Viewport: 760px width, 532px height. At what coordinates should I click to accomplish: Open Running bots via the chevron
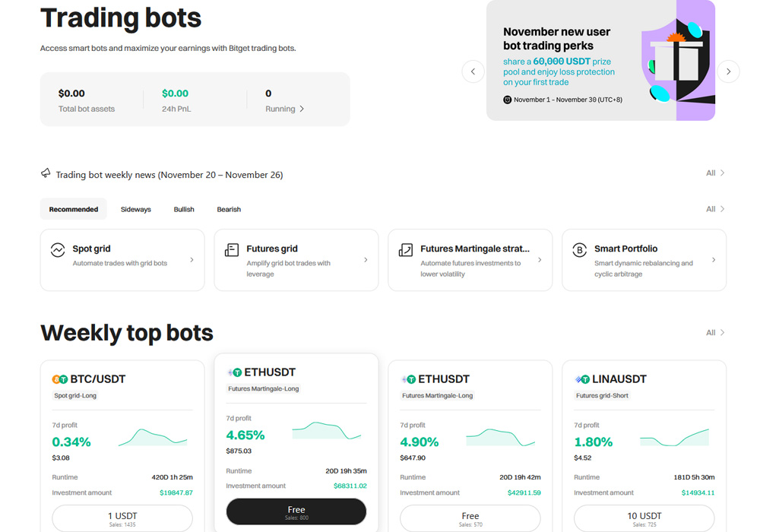coord(302,109)
